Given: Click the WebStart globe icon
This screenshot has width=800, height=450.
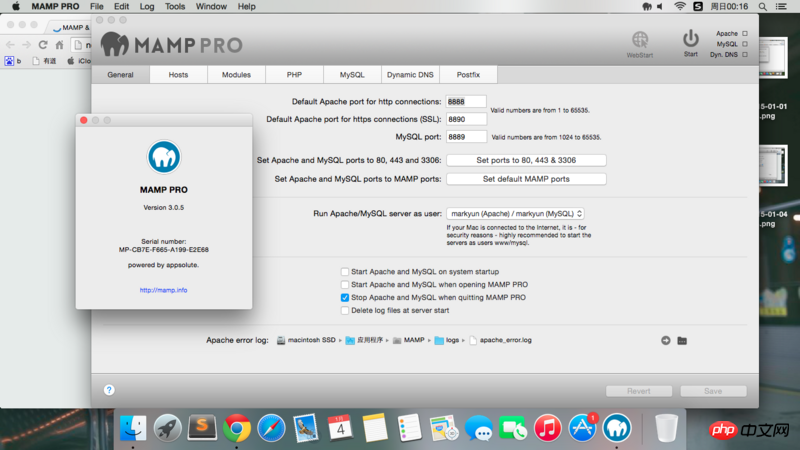Looking at the screenshot, I should click(640, 40).
